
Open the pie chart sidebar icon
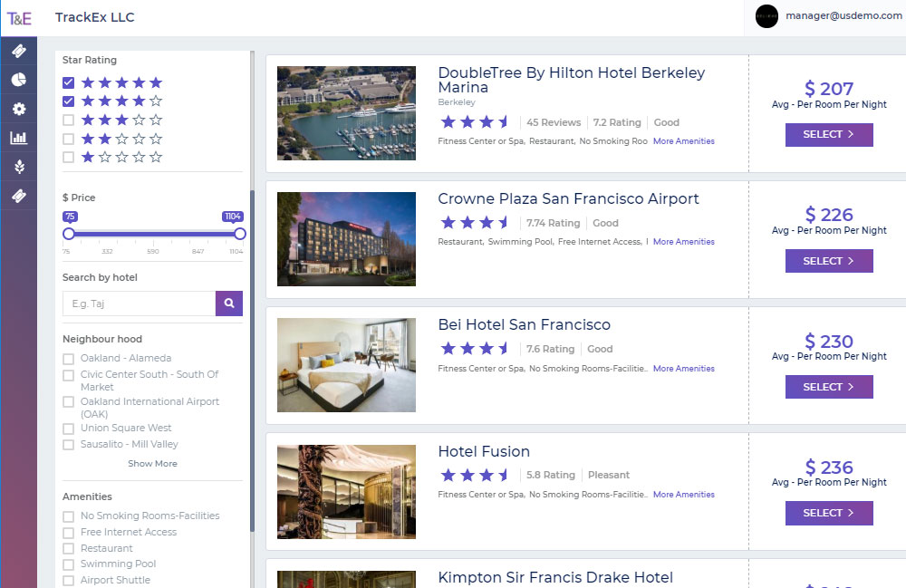19,80
